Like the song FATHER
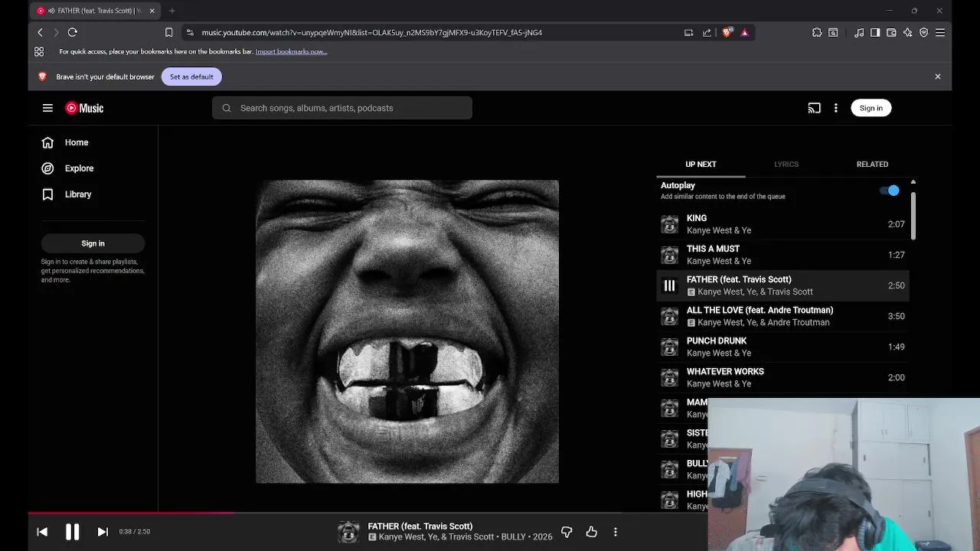 pyautogui.click(x=591, y=532)
